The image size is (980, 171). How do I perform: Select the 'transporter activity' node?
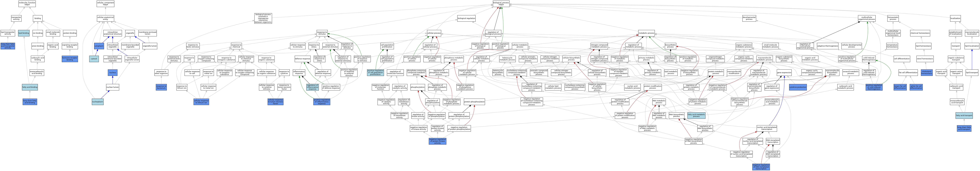click(16, 18)
